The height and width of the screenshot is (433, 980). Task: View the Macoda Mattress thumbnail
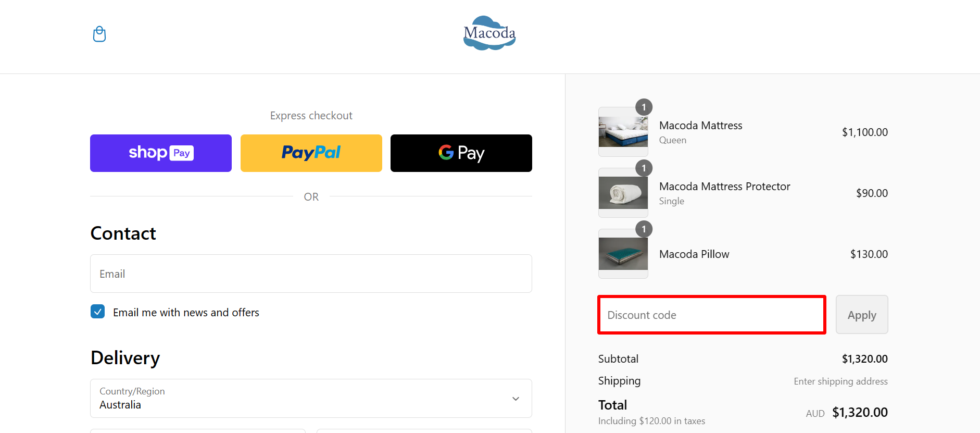[x=623, y=132]
